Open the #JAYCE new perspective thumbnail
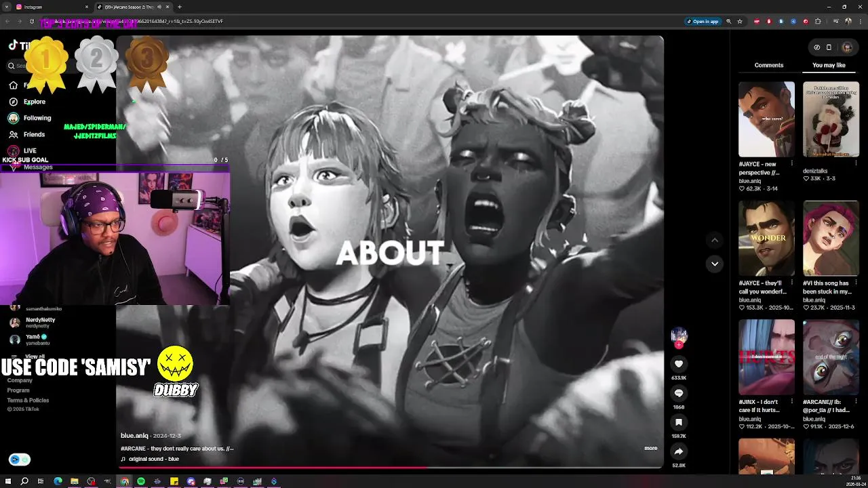This screenshot has width=868, height=488. click(766, 119)
